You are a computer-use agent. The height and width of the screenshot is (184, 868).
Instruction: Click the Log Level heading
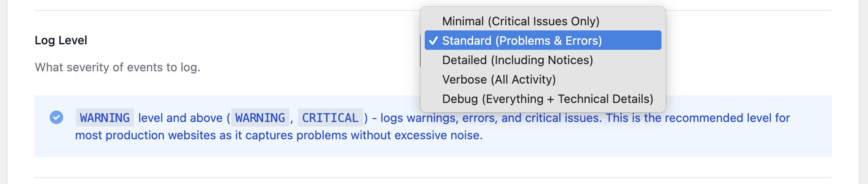[61, 40]
